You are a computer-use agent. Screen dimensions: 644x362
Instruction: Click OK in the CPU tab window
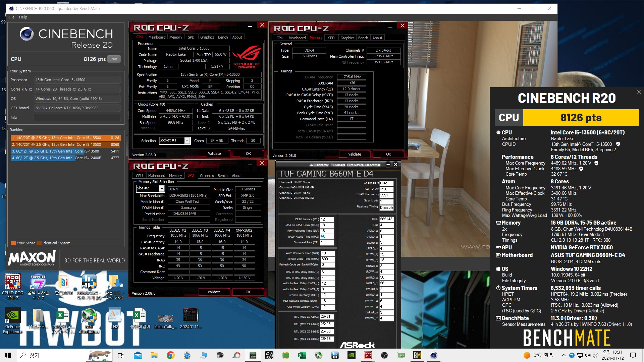point(248,154)
